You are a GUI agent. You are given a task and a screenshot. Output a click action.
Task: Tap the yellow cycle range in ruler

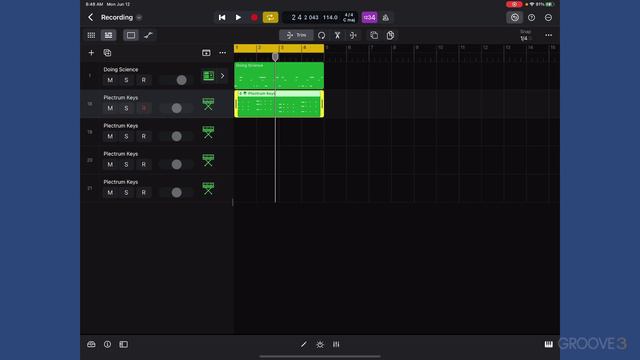coord(279,48)
